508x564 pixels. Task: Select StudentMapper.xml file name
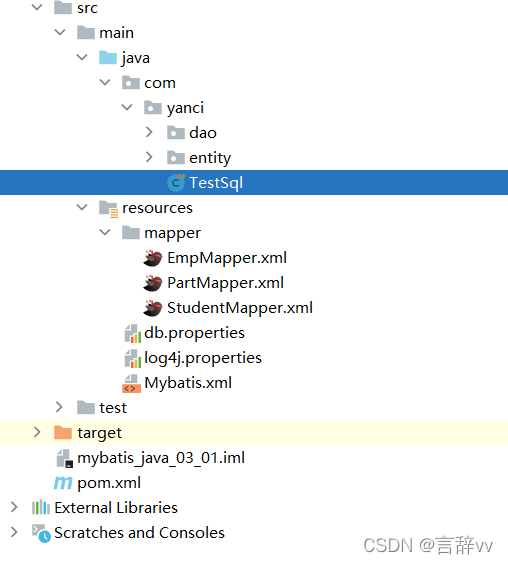click(240, 308)
